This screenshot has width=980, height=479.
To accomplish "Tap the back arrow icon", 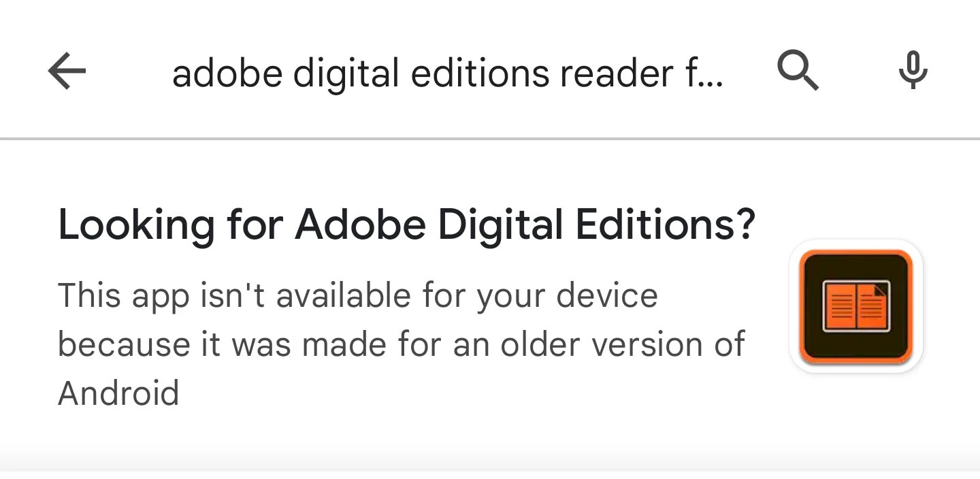I will pos(67,71).
